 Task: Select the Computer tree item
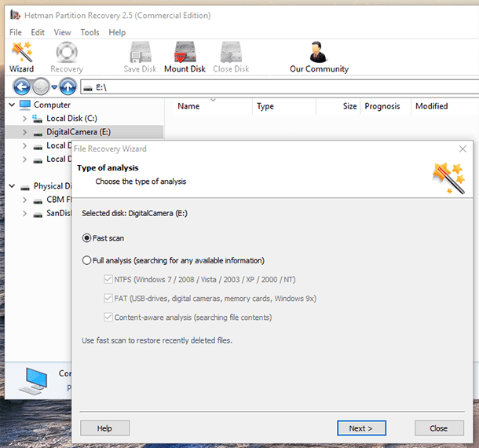point(52,105)
